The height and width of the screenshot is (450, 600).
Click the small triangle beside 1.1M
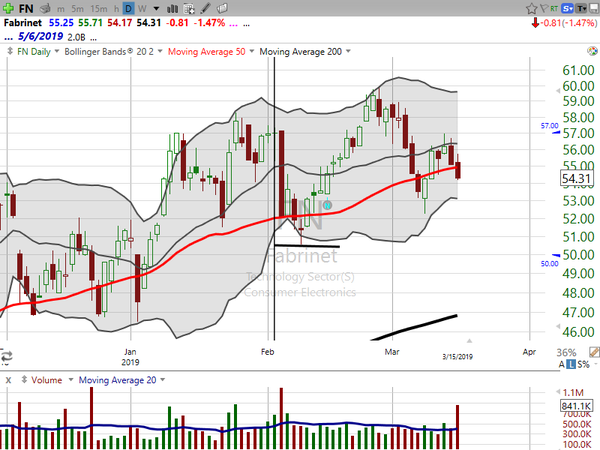(558, 392)
